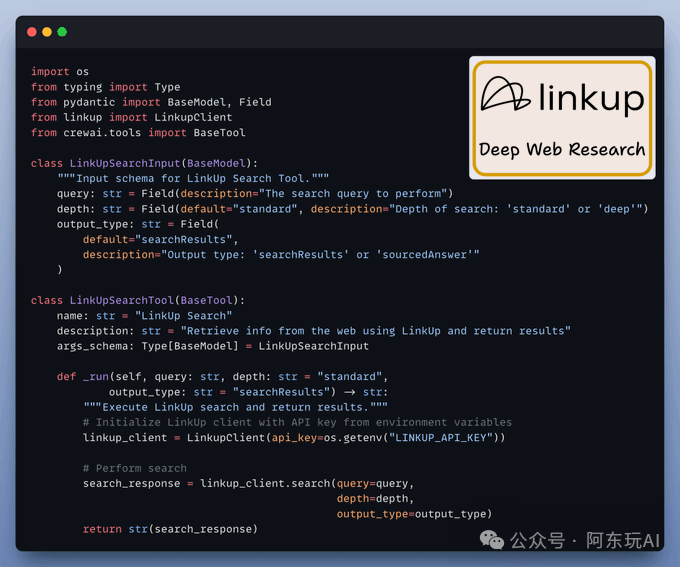Viewport: 680px width, 567px height.
Task: Click the red close window dot
Action: tap(32, 32)
